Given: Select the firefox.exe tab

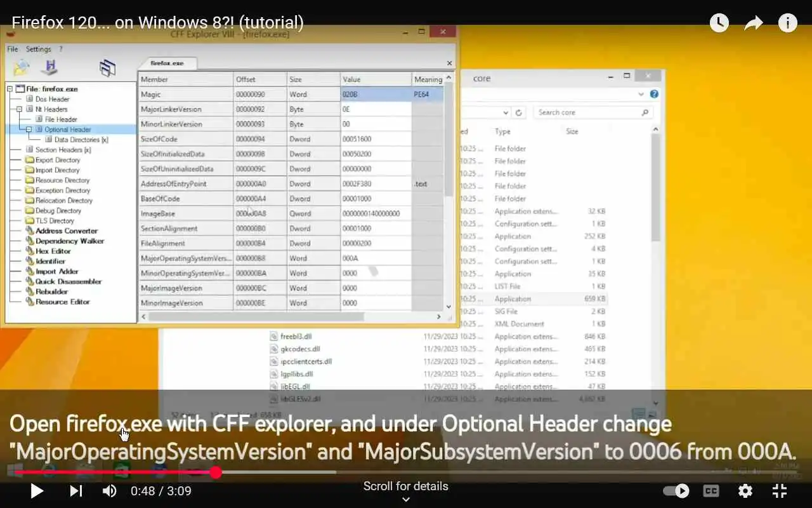Looking at the screenshot, I should (x=167, y=63).
